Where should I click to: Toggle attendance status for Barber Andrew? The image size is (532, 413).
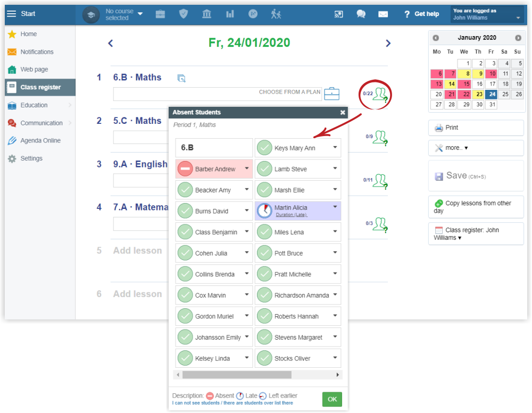(x=185, y=169)
